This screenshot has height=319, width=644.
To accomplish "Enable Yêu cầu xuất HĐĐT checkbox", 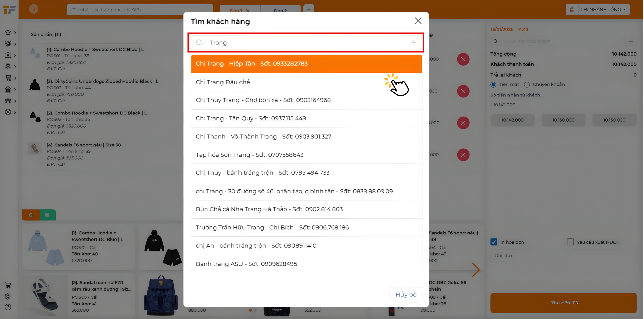I will click(570, 242).
